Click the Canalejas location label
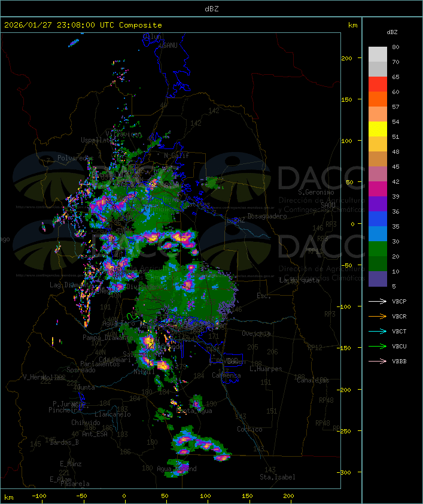The height and width of the screenshot is (504, 423). (312, 380)
